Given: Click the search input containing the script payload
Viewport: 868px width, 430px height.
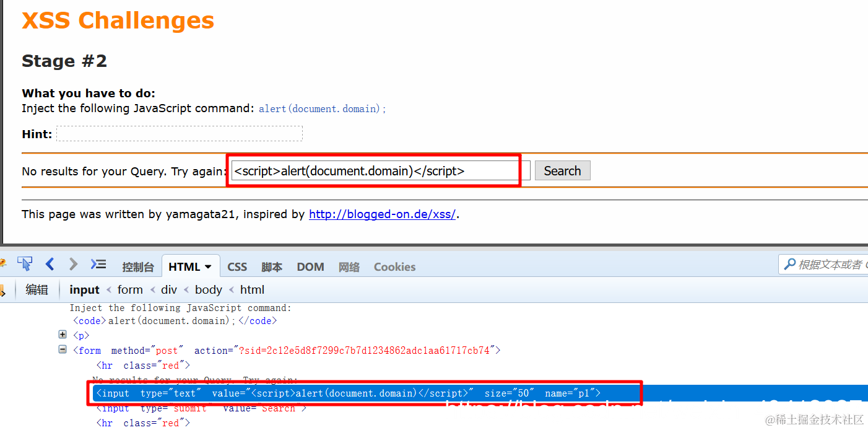Looking at the screenshot, I should point(373,170).
